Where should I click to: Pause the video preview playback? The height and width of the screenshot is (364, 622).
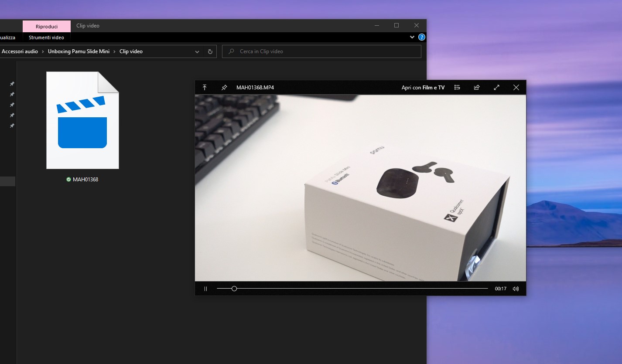click(x=205, y=289)
